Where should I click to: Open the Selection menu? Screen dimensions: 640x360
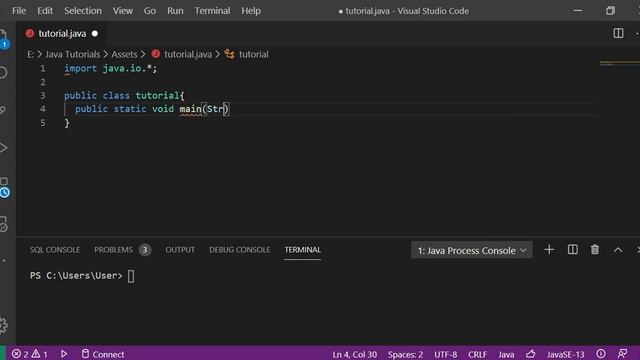(x=83, y=11)
